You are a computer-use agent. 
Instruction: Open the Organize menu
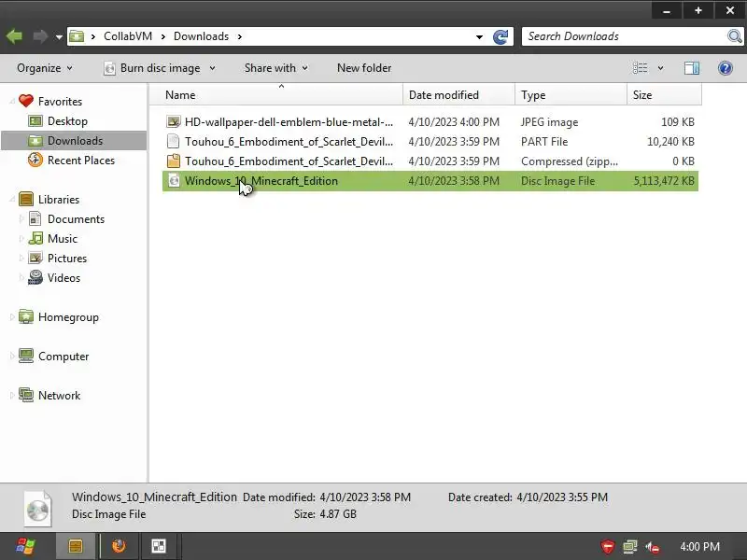[44, 68]
